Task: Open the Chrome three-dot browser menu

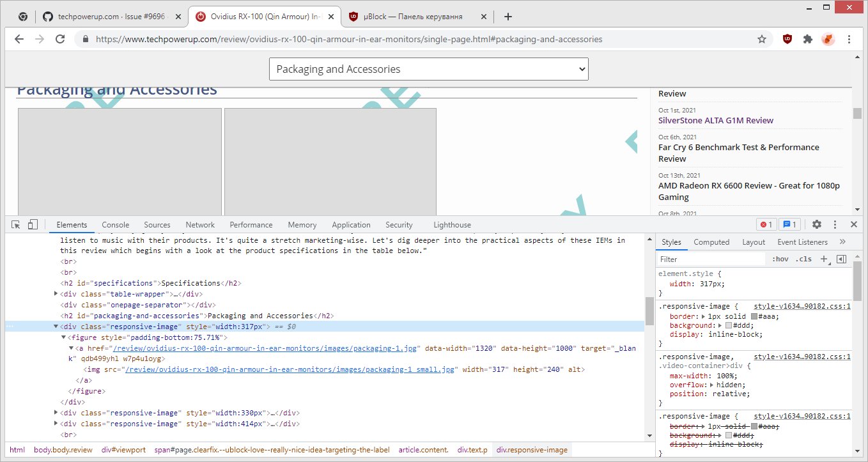Action: tap(848, 39)
